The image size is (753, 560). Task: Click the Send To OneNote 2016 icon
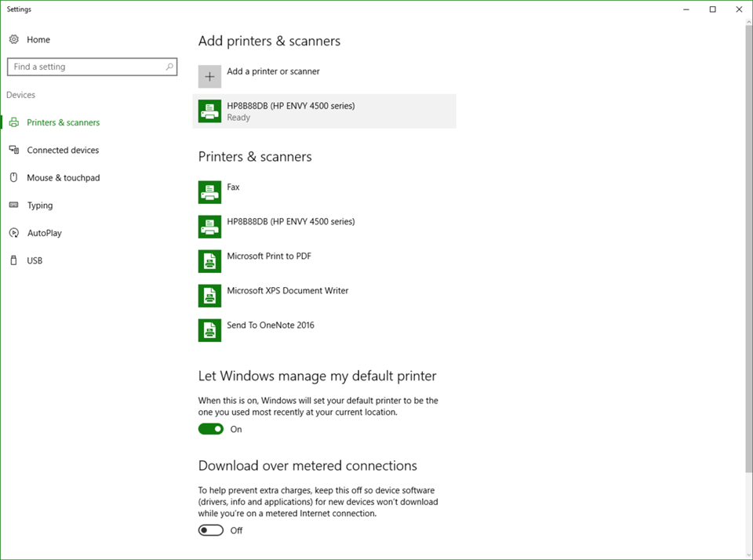click(x=209, y=330)
